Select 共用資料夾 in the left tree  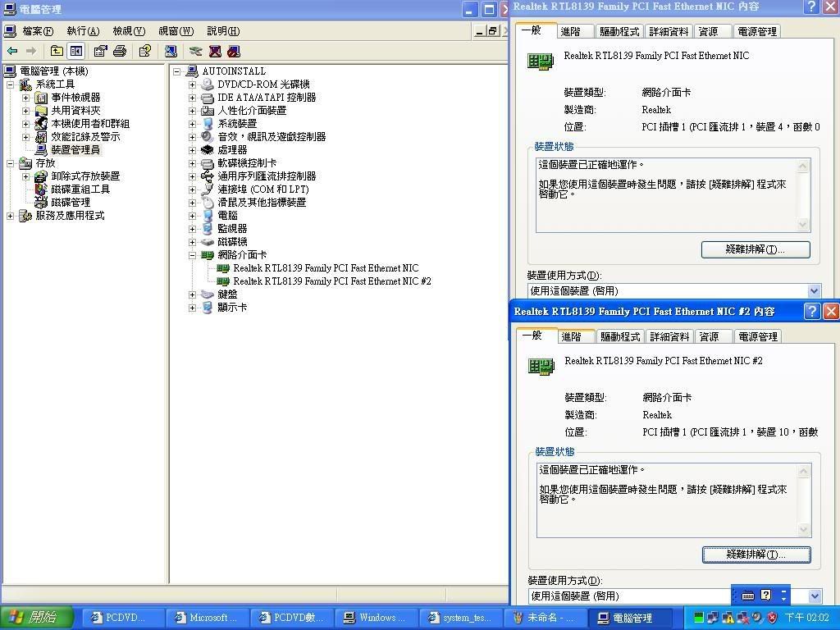[75, 111]
